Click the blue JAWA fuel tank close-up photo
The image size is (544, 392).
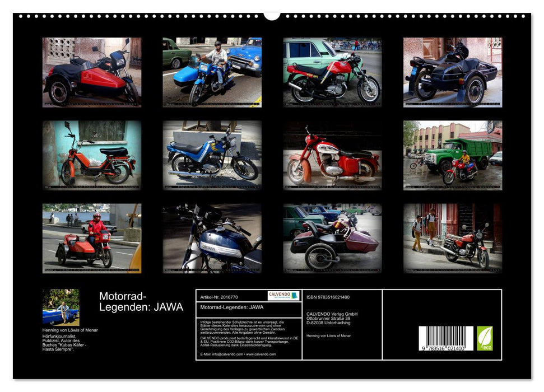[210, 241]
